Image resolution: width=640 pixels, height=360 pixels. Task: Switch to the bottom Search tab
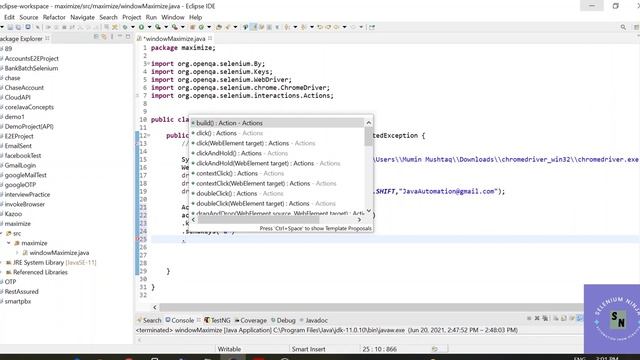pos(149,320)
